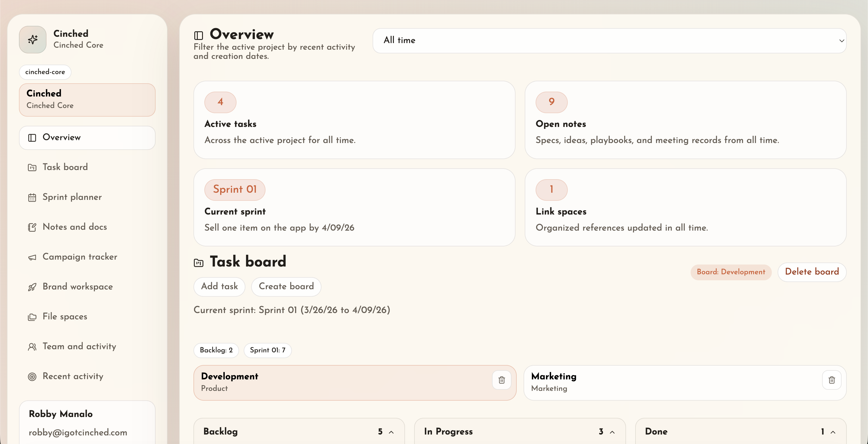
Task: Collapse the Backlog column chevron
Action: (x=391, y=432)
